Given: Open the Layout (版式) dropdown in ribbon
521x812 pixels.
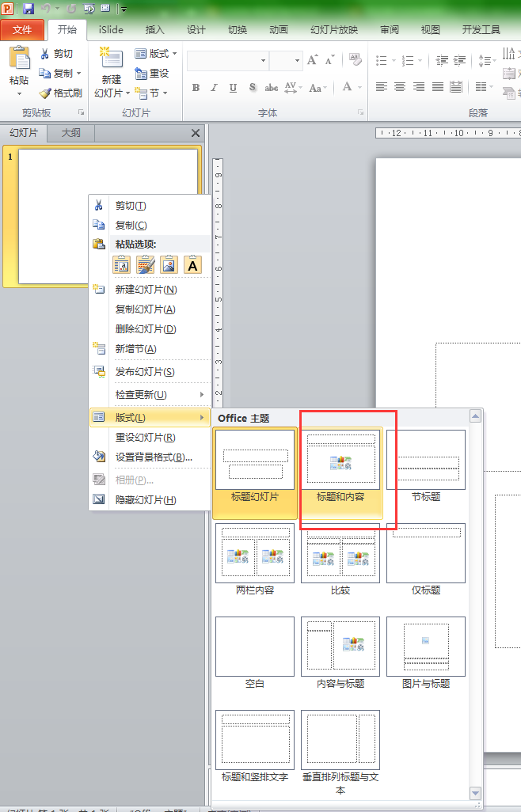Looking at the screenshot, I should (x=156, y=54).
